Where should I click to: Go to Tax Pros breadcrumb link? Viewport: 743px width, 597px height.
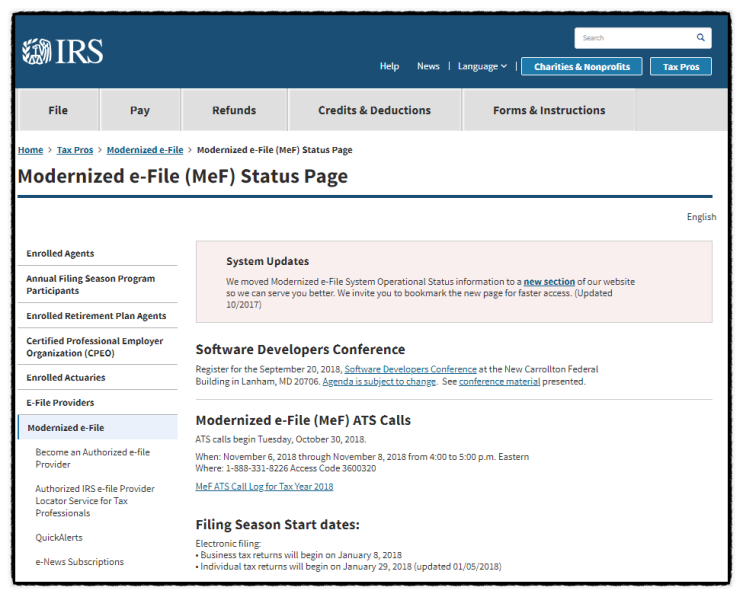[75, 150]
